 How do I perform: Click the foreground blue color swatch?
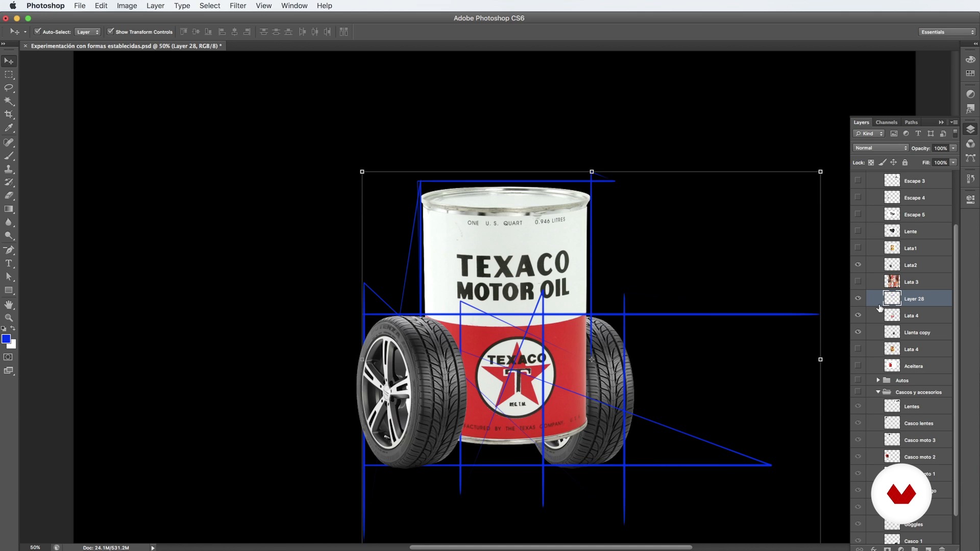pyautogui.click(x=6, y=339)
